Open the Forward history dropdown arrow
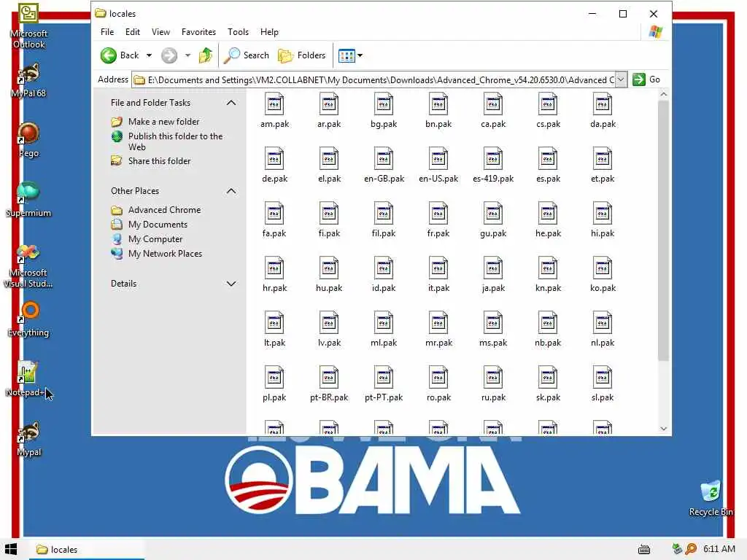This screenshot has width=747, height=560. coord(187,55)
